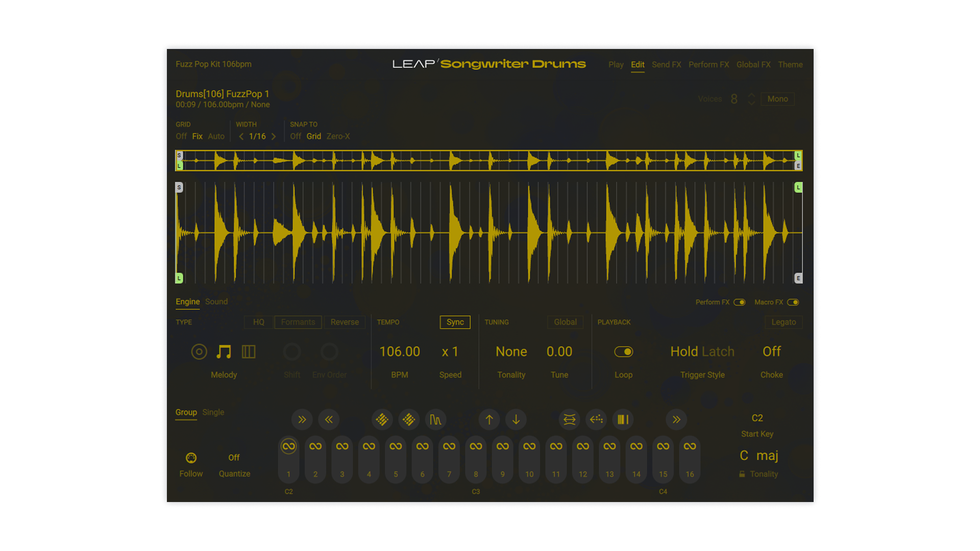Disable the Loop playback toggle

point(624,352)
